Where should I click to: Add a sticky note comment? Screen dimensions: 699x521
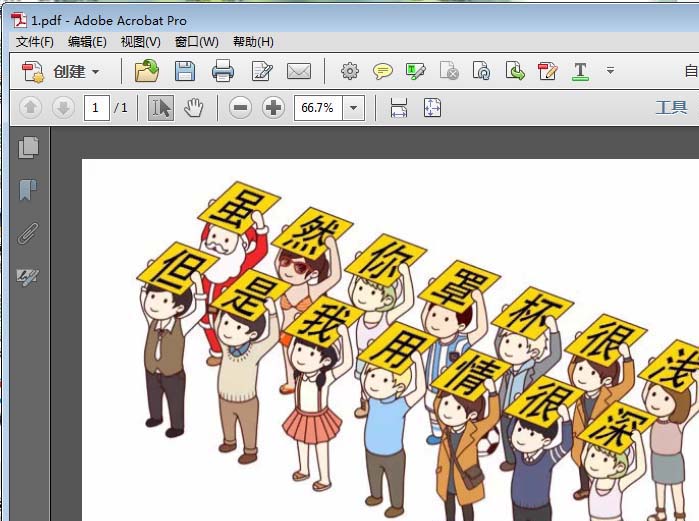tap(383, 71)
